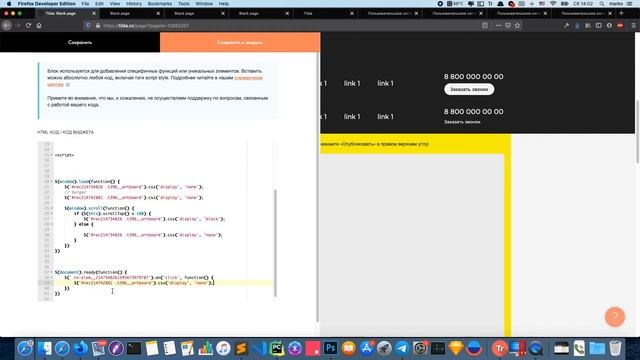Click the browser forward arrow
640x360 pixels.
[x=18, y=25]
